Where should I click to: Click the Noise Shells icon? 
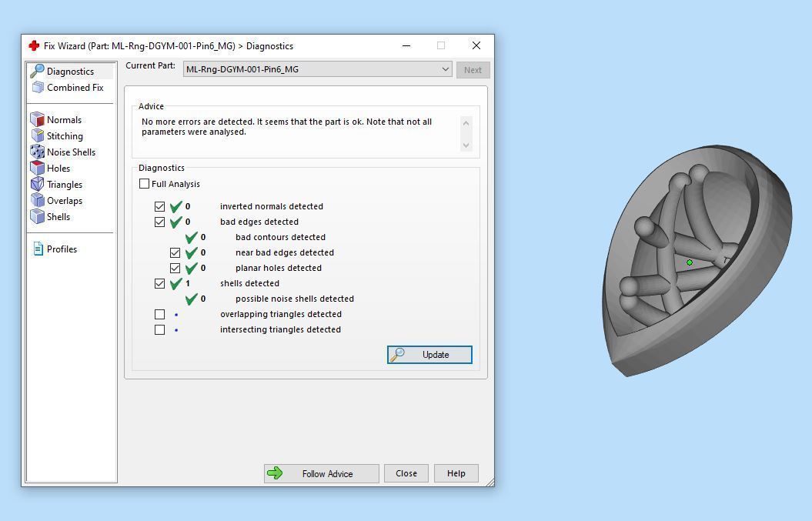[x=37, y=152]
